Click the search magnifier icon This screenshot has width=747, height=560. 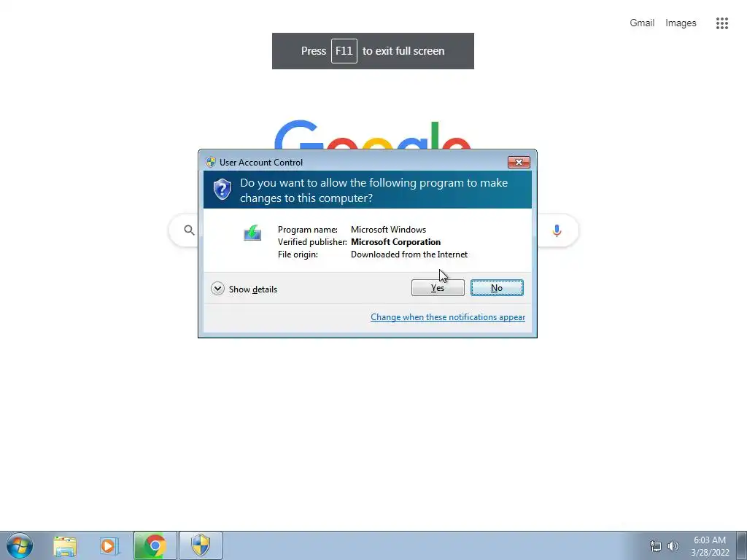pyautogui.click(x=189, y=230)
